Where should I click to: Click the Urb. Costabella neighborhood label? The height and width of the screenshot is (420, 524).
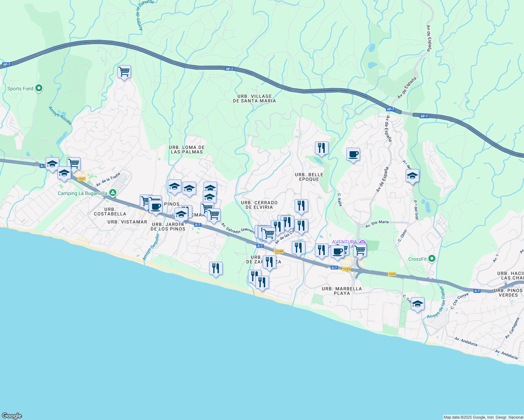[110, 212]
